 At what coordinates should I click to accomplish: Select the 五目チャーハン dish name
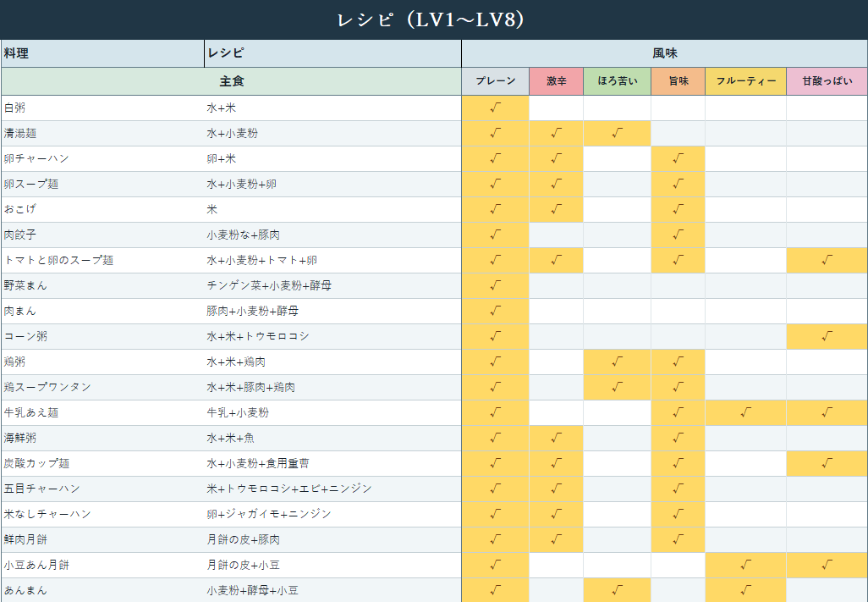(42, 489)
